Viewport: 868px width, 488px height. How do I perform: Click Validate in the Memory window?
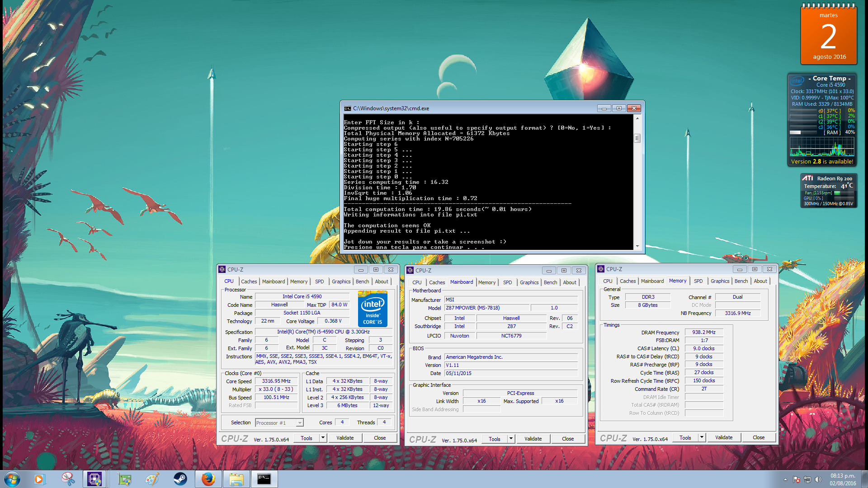pyautogui.click(x=724, y=437)
